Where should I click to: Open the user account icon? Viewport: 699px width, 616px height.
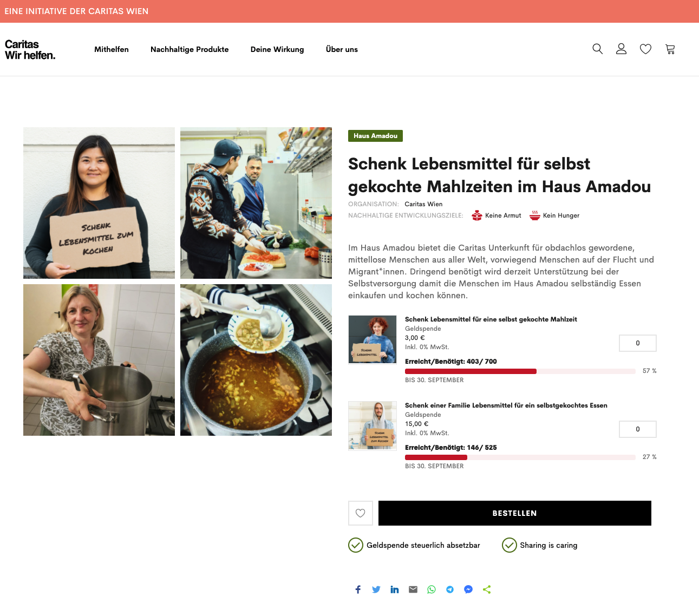coord(621,49)
